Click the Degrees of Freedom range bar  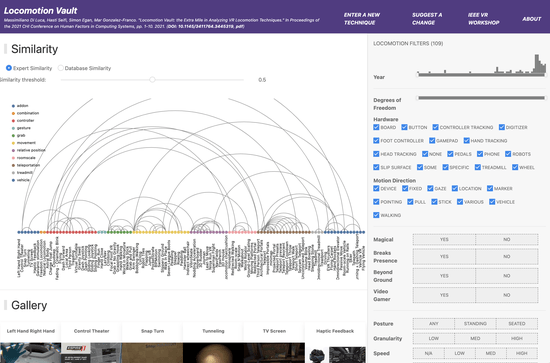click(481, 98)
